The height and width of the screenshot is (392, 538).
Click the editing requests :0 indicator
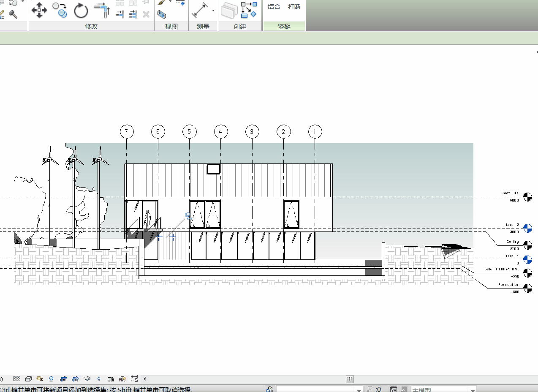[x=374, y=389]
